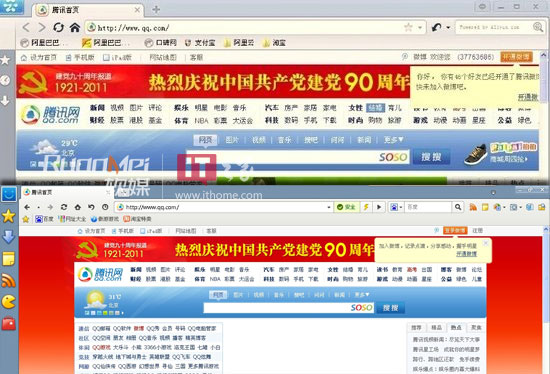This screenshot has width=550, height=374.
Task: Open downloads arrow in upper sidebar
Action: (5, 101)
